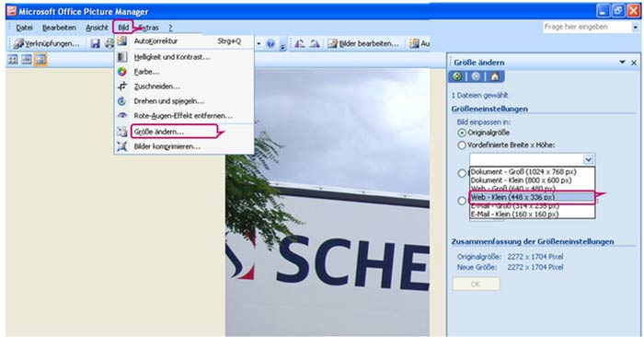Open the Bild menu
Image resolution: width=644 pixels, height=337 pixels.
click(123, 28)
